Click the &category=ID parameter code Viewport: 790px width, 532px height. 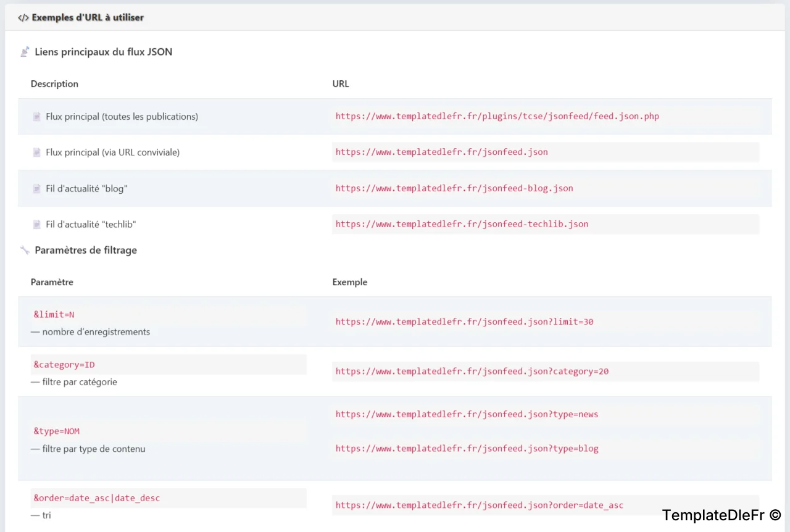[64, 365]
